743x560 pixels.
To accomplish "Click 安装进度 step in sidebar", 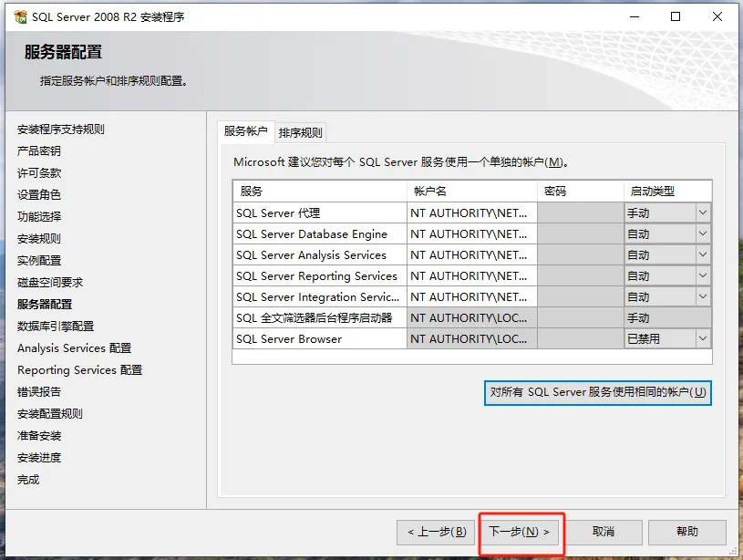I will pyautogui.click(x=39, y=458).
